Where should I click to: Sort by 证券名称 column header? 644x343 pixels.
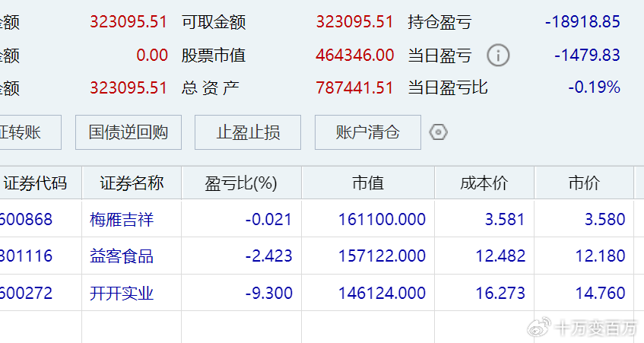[132, 183]
